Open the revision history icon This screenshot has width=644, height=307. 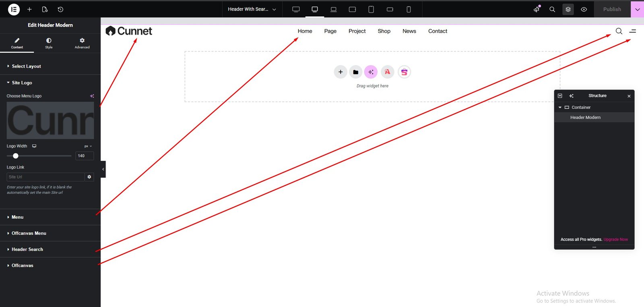click(60, 9)
